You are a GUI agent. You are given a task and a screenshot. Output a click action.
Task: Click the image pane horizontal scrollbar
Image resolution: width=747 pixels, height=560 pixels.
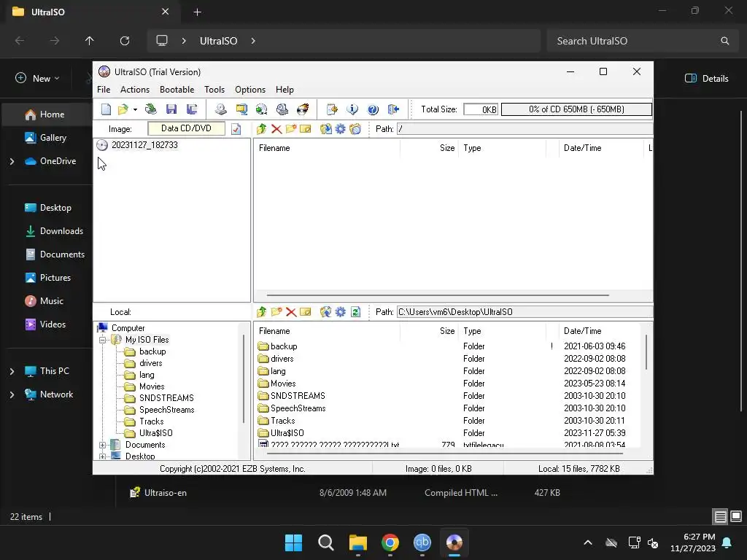[x=438, y=295]
